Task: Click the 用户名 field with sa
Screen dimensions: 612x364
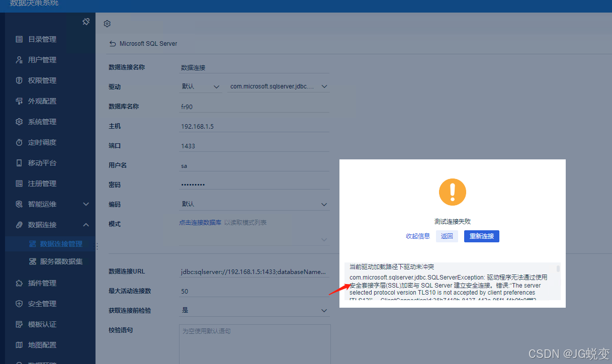Action: click(x=254, y=165)
